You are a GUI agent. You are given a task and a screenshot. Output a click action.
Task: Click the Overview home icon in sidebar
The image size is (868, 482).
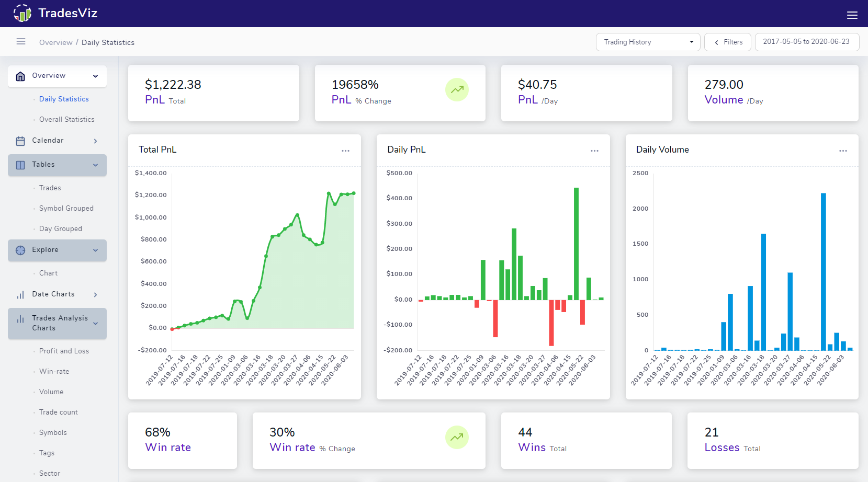click(20, 76)
